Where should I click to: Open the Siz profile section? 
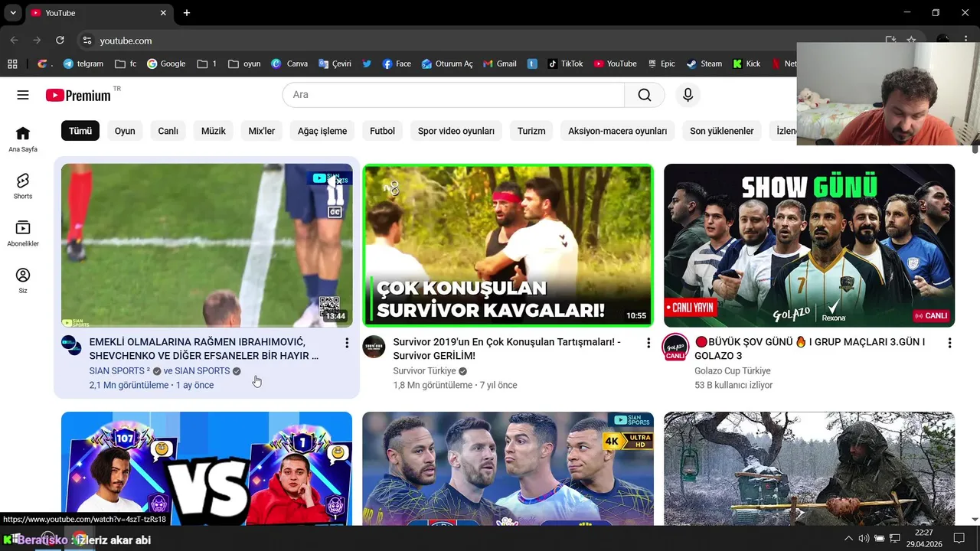pos(23,280)
